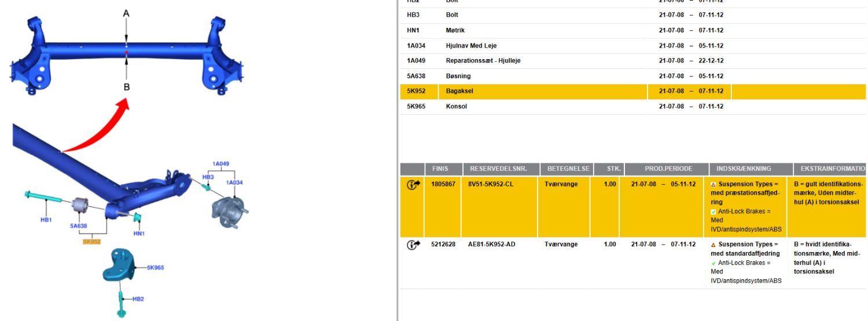Click the info icon for part 5212628
Image resolution: width=868 pixels, height=321 pixels.
pos(413,245)
